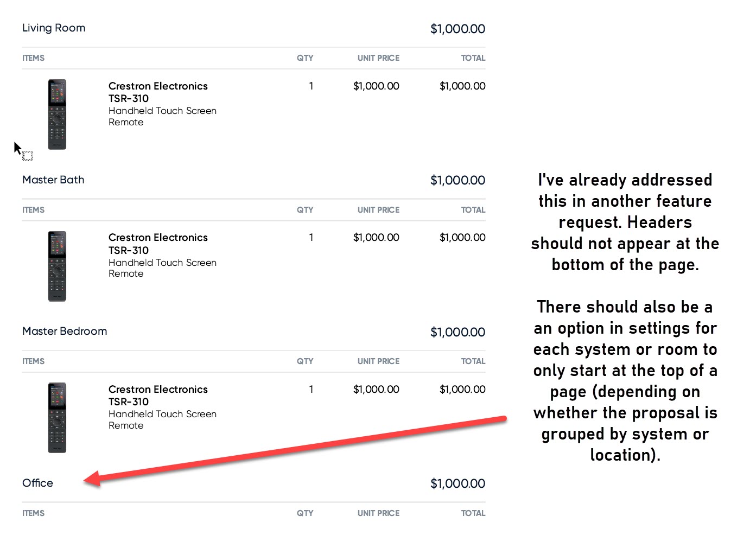Click the Master Bath unit price $1,000.00
The width and height of the screenshot is (756, 548).
coord(376,237)
